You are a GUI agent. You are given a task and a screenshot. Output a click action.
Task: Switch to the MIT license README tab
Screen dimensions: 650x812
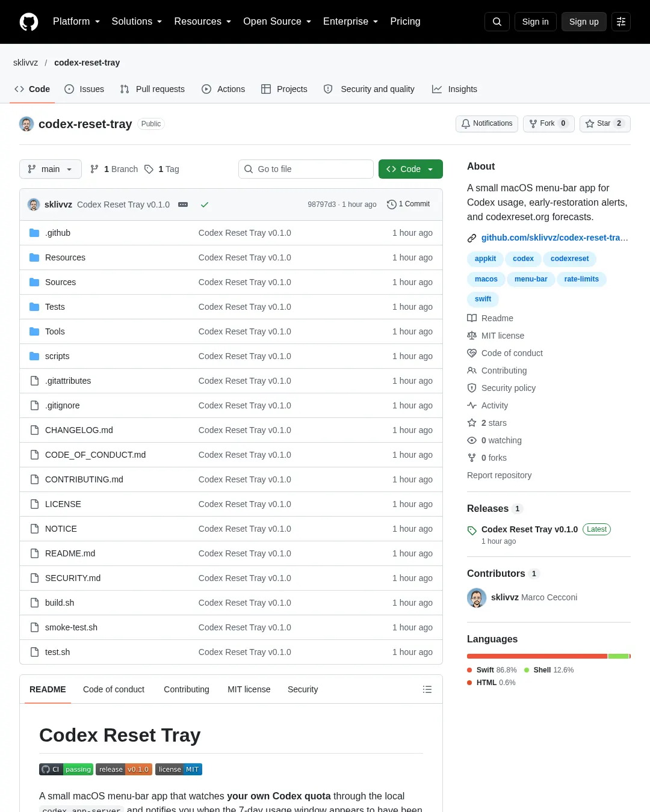pyautogui.click(x=249, y=689)
